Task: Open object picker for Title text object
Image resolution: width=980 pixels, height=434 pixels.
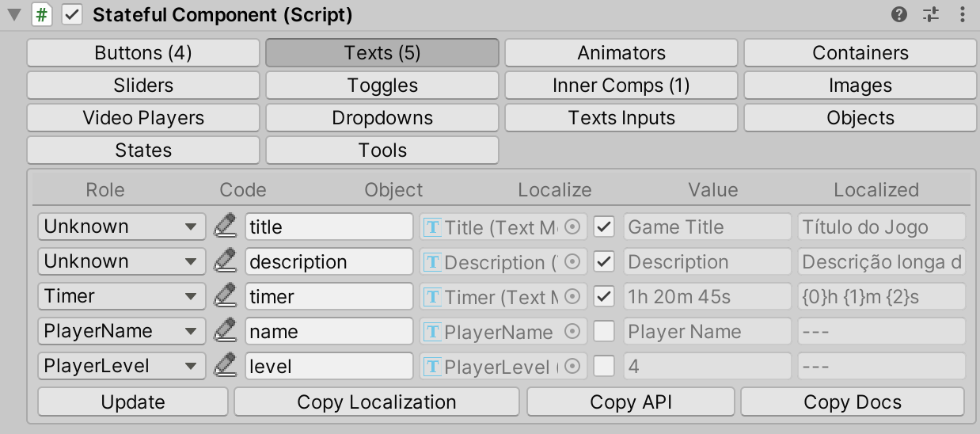Action: point(573,227)
